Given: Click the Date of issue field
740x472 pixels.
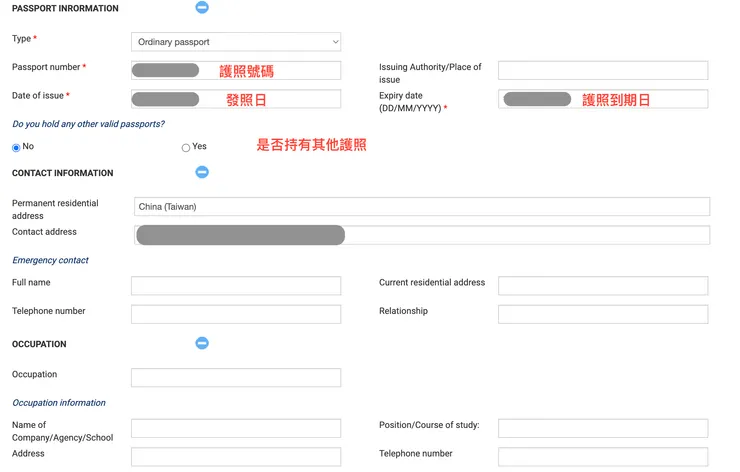Looking at the screenshot, I should pos(236,99).
